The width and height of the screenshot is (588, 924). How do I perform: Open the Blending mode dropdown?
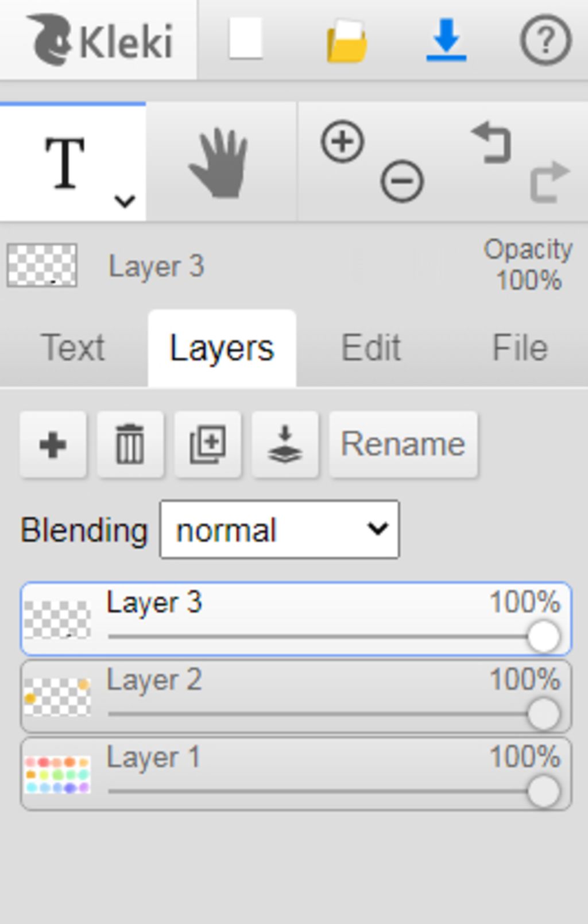pyautogui.click(x=280, y=529)
